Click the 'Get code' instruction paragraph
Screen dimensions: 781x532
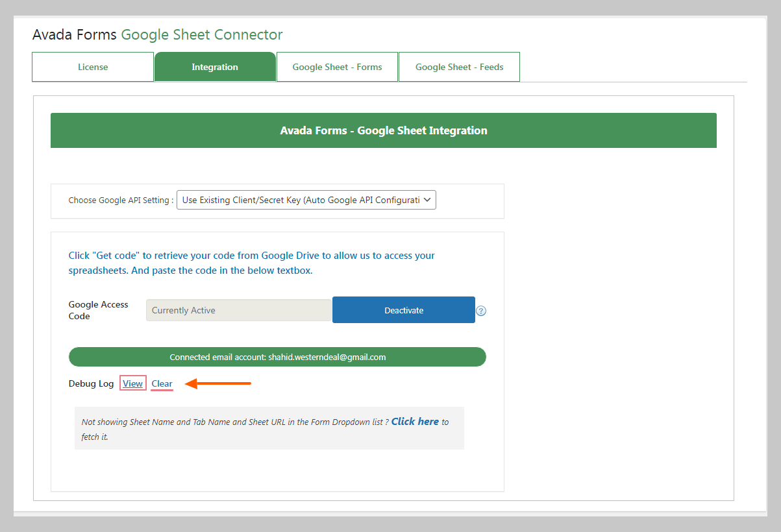point(252,263)
